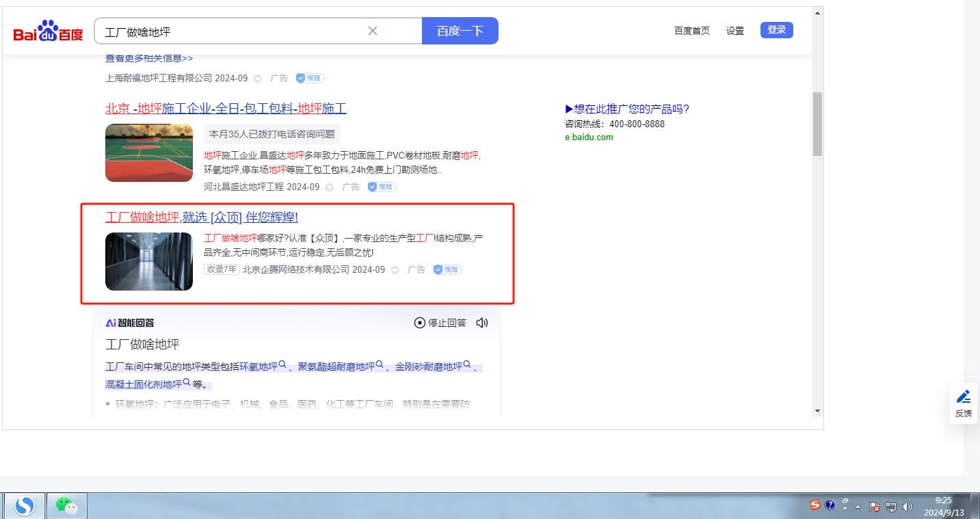
Task: Click the e.baidu.com link
Action: coord(589,137)
